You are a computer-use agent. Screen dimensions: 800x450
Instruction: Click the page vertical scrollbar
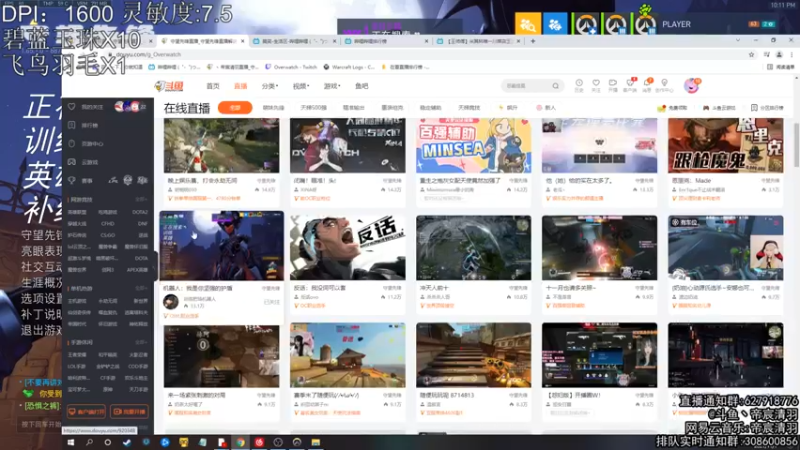pos(796,145)
